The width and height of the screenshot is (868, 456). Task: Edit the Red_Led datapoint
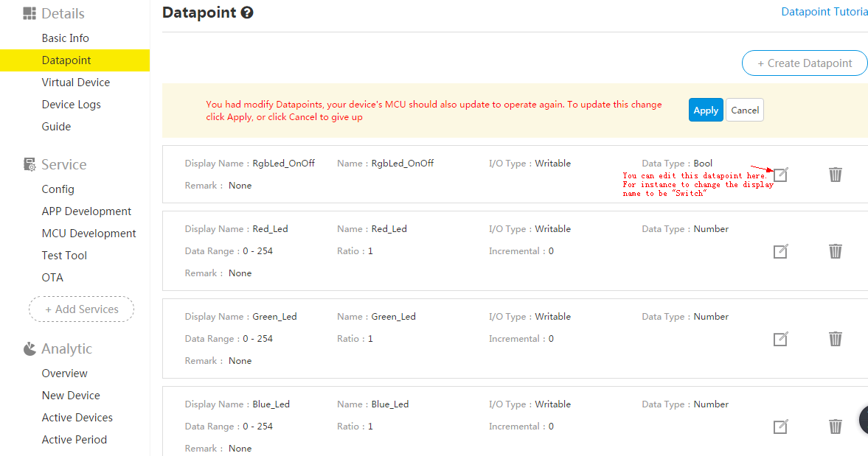tap(780, 251)
